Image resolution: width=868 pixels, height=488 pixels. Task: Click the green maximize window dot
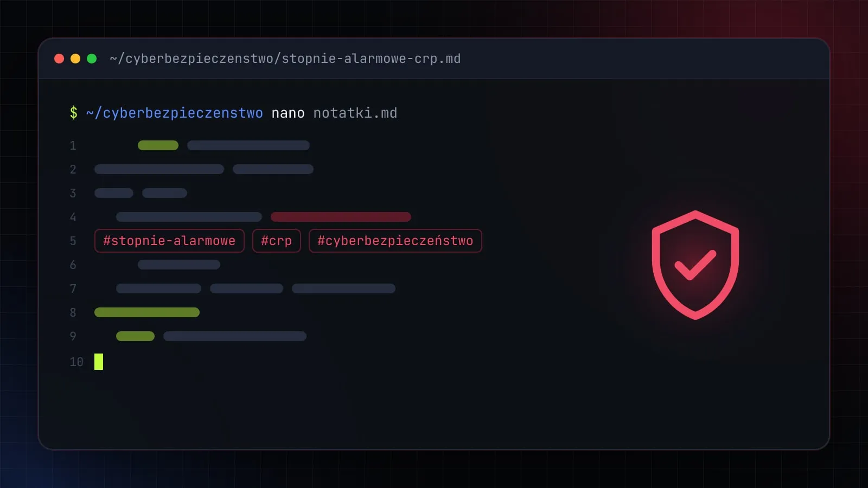[x=92, y=59]
